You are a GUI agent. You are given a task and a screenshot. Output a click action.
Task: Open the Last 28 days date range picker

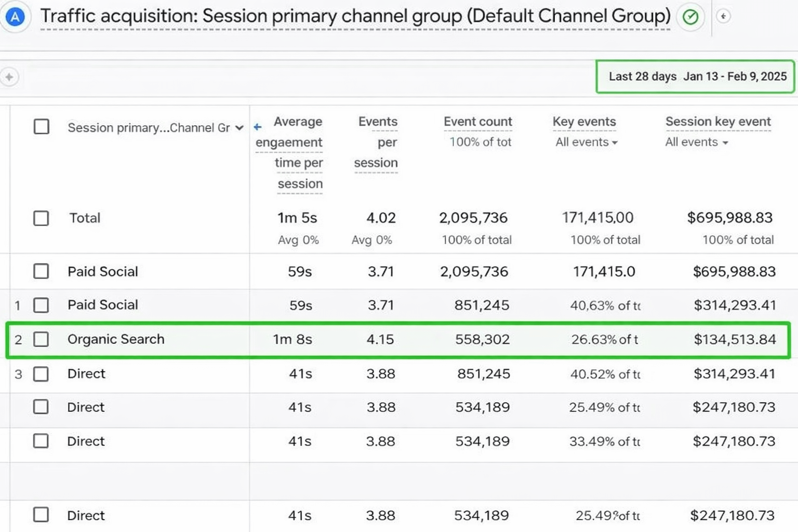[695, 77]
